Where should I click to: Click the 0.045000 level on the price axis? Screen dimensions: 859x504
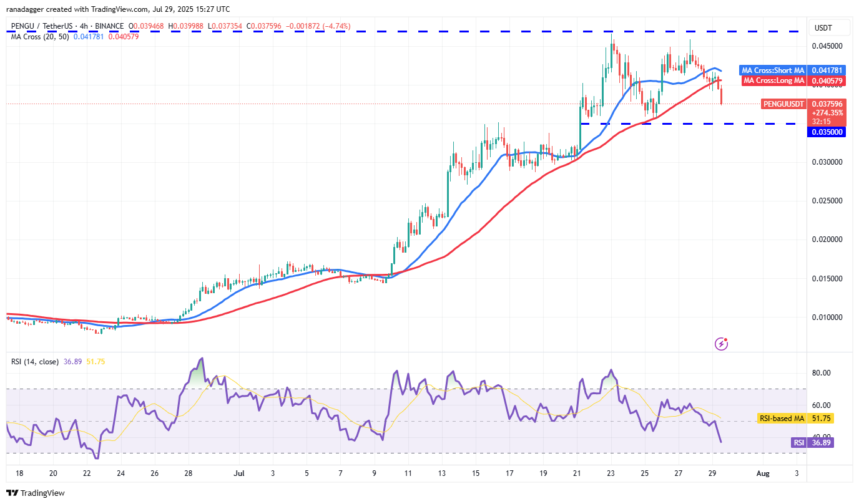pos(827,46)
